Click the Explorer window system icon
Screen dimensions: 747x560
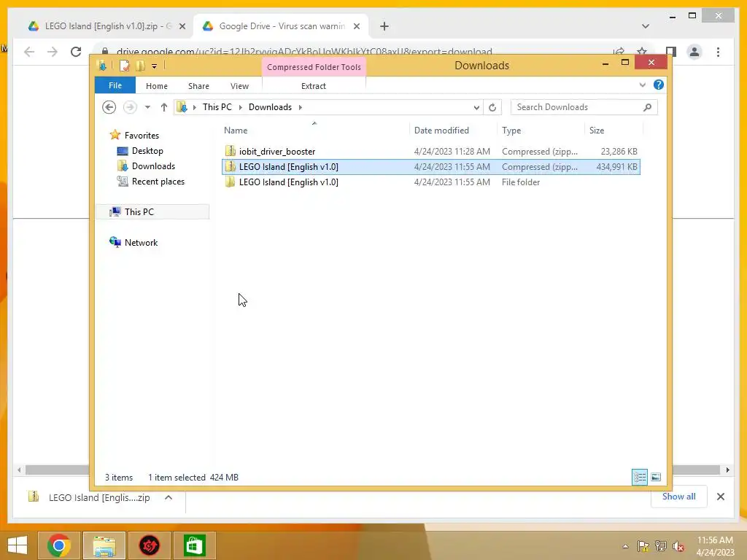click(x=101, y=66)
